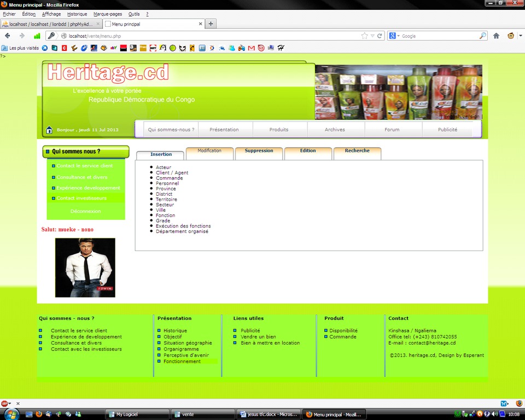This screenshot has width=525, height=420.
Task: Click the search magnifier icon
Action: tap(482, 36)
